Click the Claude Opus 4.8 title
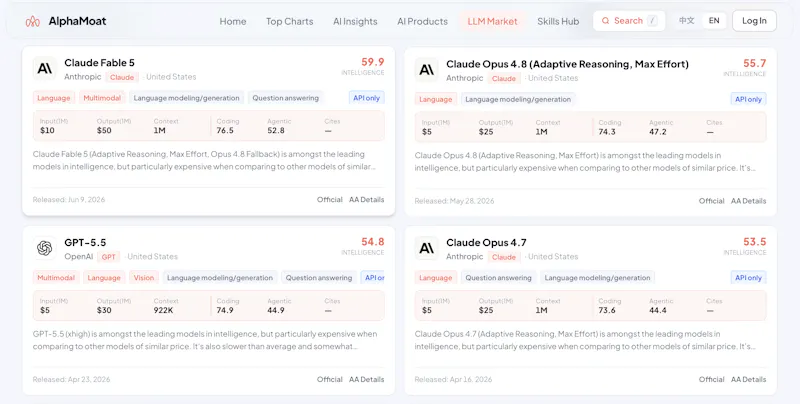The height and width of the screenshot is (404, 800). point(567,64)
